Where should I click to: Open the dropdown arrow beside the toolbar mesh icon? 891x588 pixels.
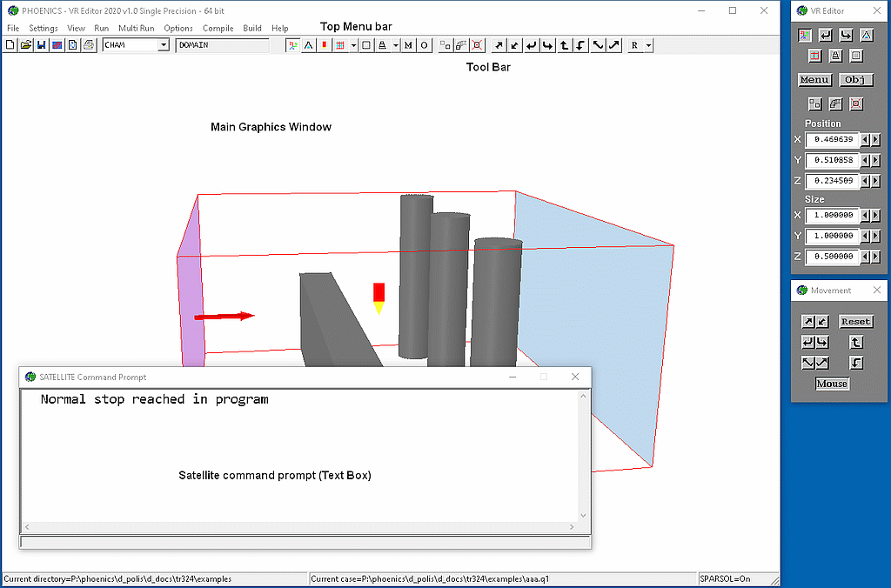pyautogui.click(x=353, y=45)
